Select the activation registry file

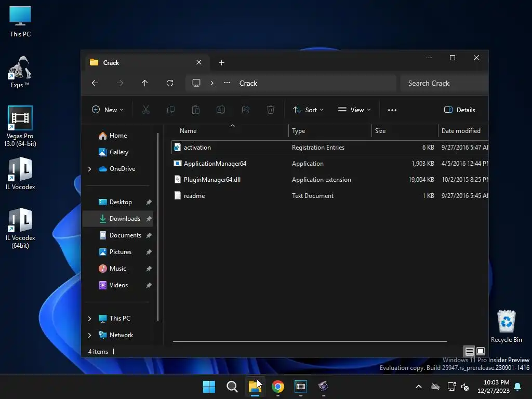(x=330, y=148)
